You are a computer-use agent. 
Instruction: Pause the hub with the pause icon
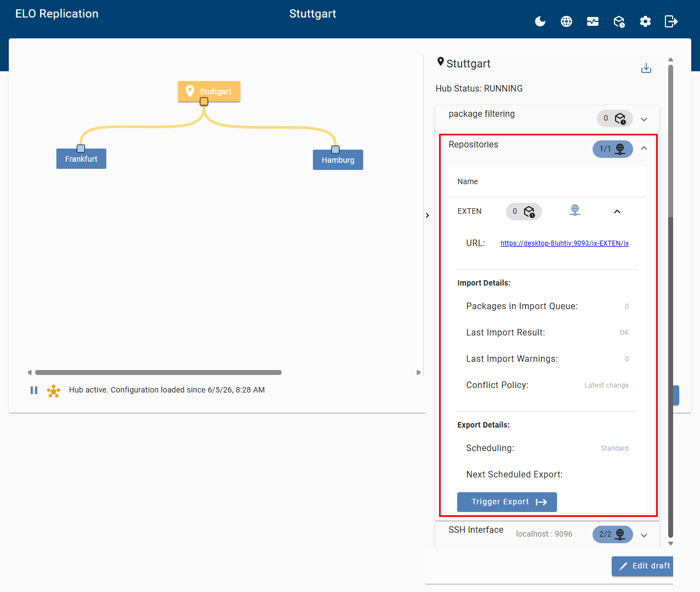point(34,390)
